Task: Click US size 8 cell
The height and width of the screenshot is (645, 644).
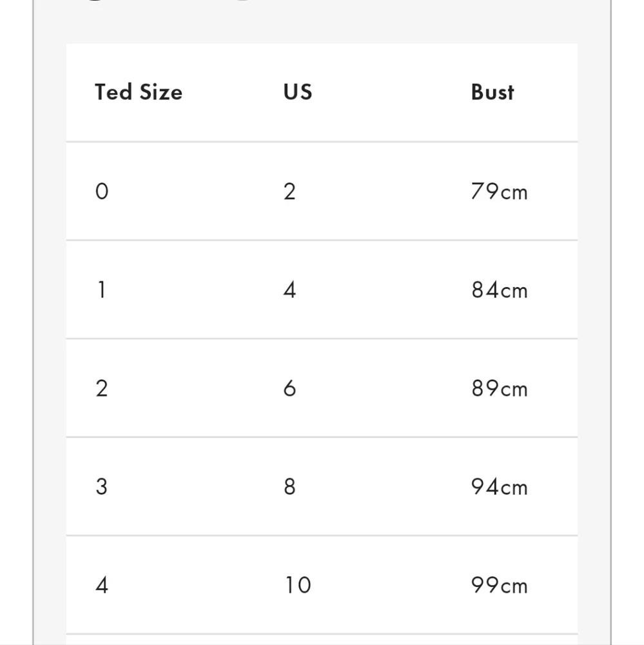Action: (x=289, y=486)
